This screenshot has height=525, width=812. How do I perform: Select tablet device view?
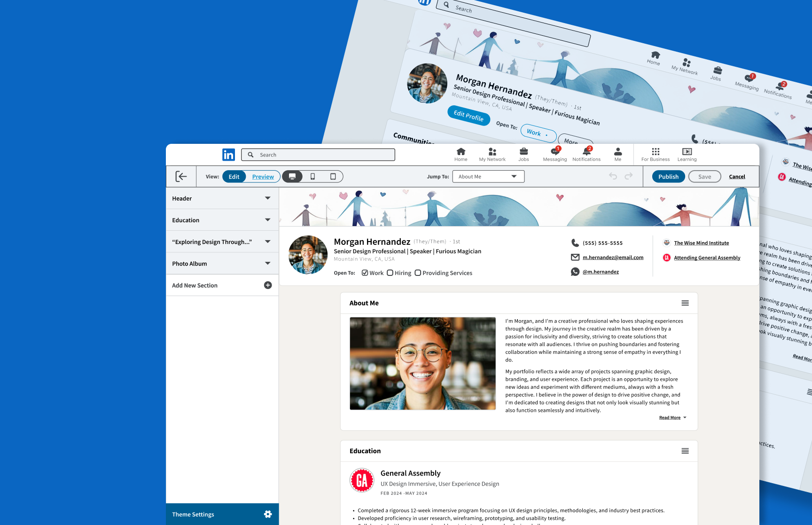pos(333,176)
